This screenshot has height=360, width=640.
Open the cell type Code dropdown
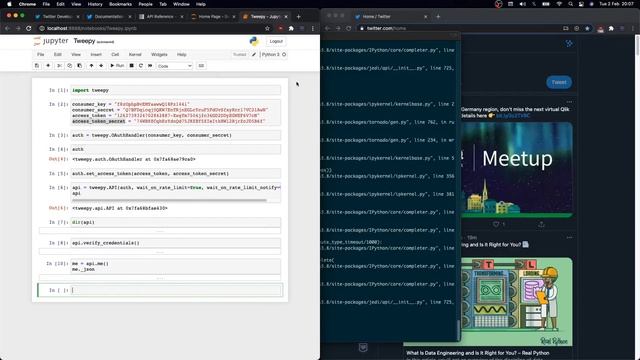pyautogui.click(x=174, y=66)
